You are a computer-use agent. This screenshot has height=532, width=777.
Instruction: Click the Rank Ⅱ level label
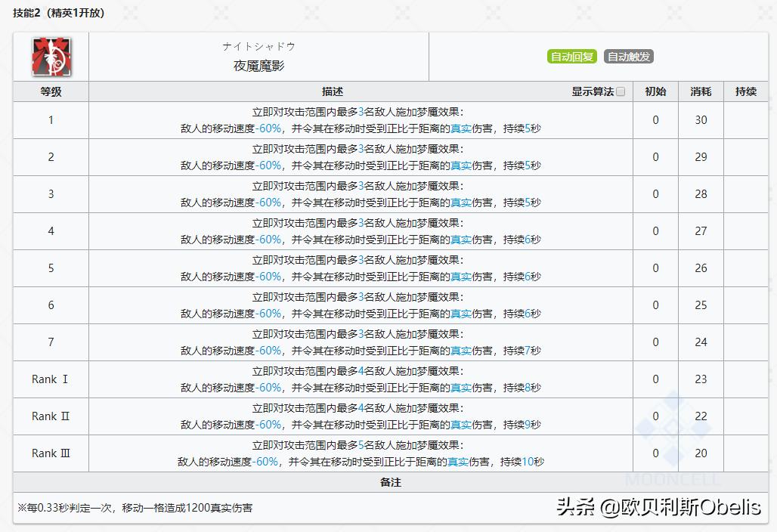pos(50,416)
